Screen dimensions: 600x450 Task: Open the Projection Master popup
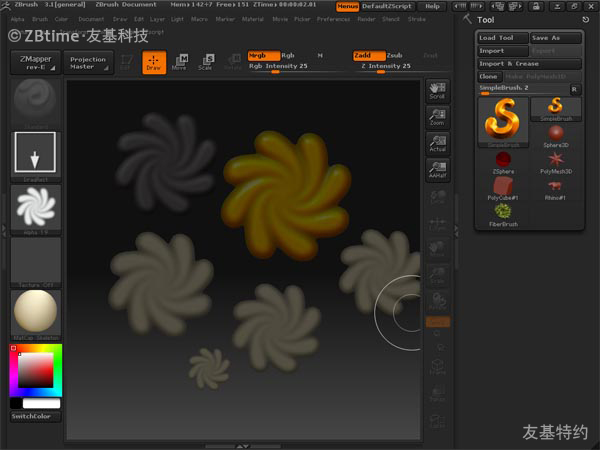88,62
